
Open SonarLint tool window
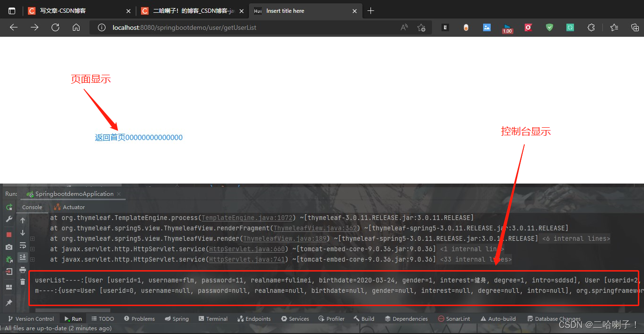pos(454,319)
